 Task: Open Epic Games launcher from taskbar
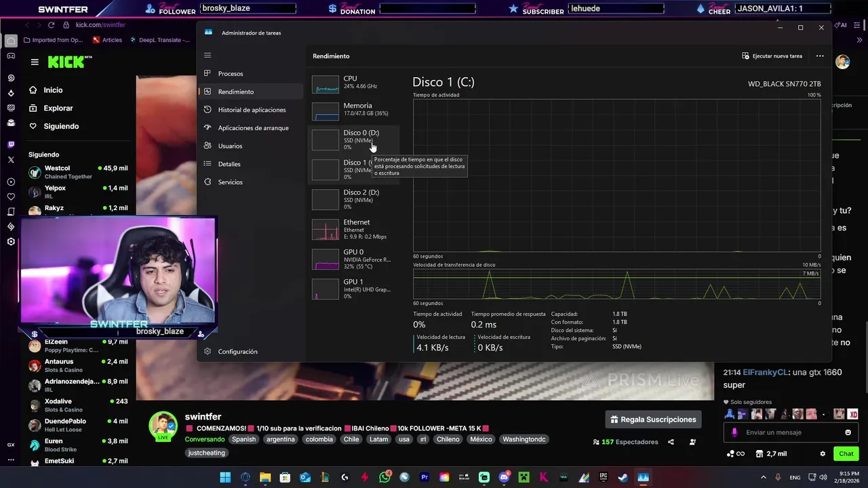(x=604, y=477)
